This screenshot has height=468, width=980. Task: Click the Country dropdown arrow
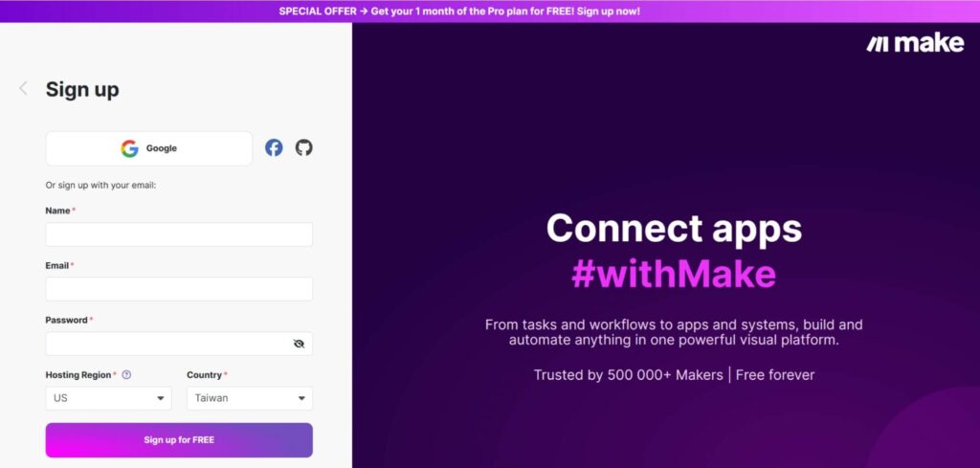301,398
